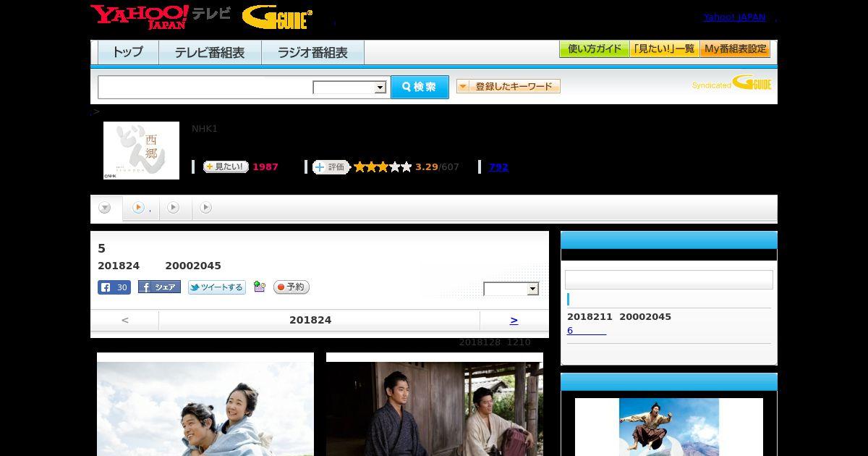Click the Facebook シェア button

click(x=159, y=287)
